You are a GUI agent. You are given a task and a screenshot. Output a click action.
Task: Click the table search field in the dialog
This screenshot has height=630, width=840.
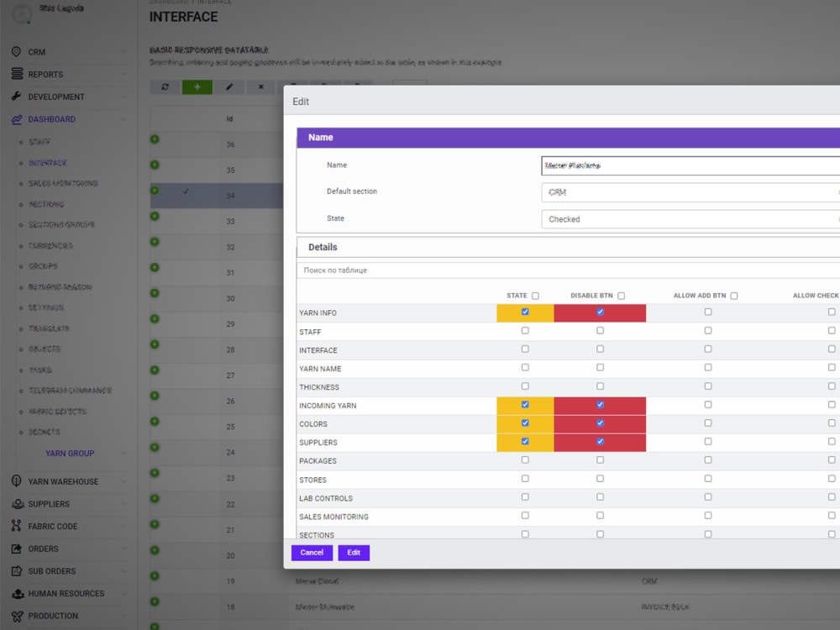tap(420, 270)
